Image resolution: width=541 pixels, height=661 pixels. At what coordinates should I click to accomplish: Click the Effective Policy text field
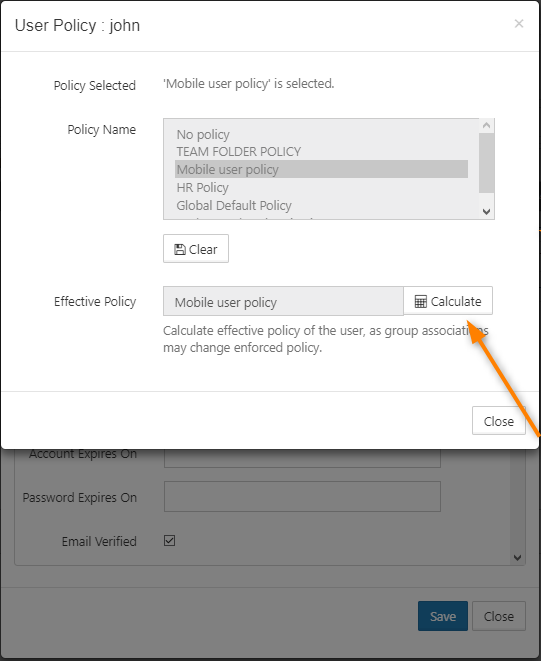(283, 301)
